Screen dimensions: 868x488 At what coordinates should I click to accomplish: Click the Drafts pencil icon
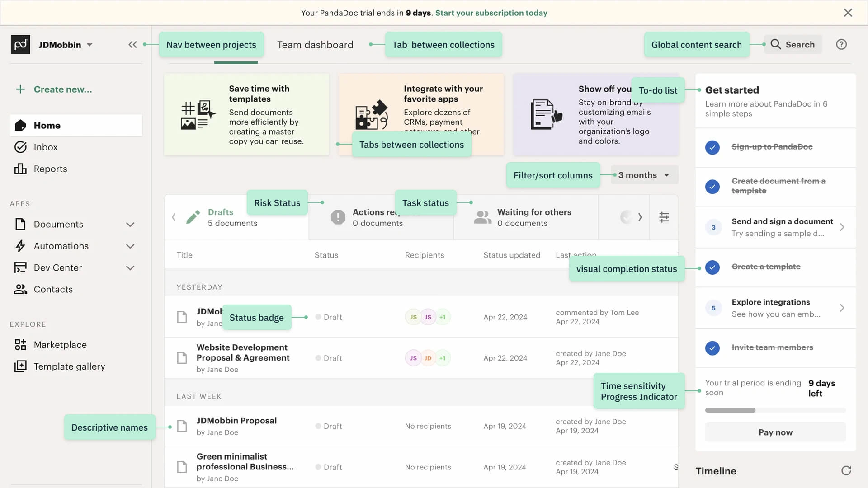coord(193,217)
